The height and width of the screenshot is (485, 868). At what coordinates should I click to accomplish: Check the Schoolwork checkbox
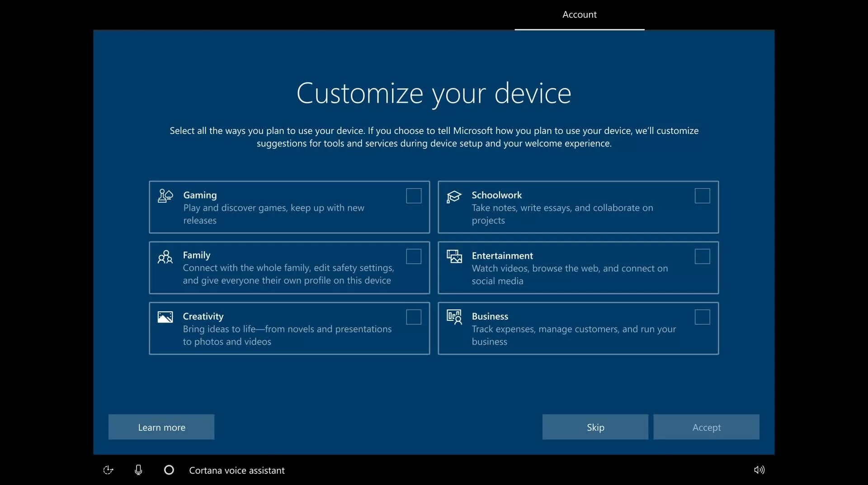click(702, 196)
